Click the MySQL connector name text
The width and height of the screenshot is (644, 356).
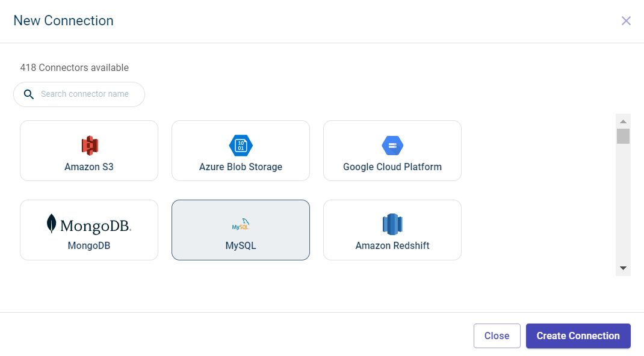[x=241, y=246]
